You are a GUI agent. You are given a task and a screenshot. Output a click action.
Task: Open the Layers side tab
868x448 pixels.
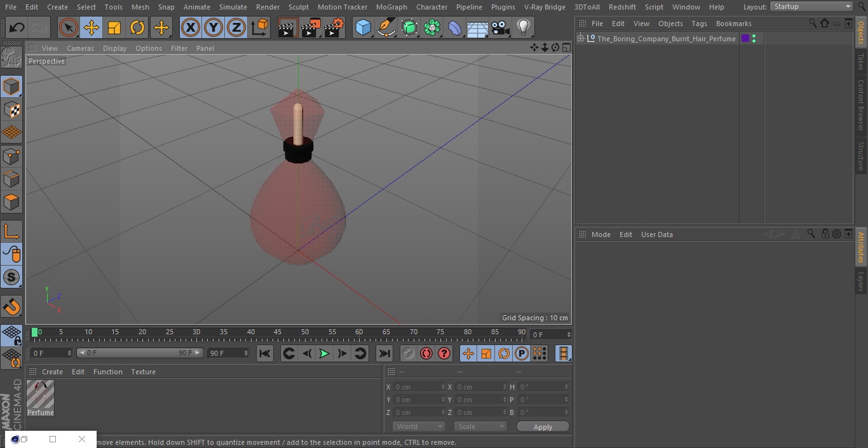861,280
